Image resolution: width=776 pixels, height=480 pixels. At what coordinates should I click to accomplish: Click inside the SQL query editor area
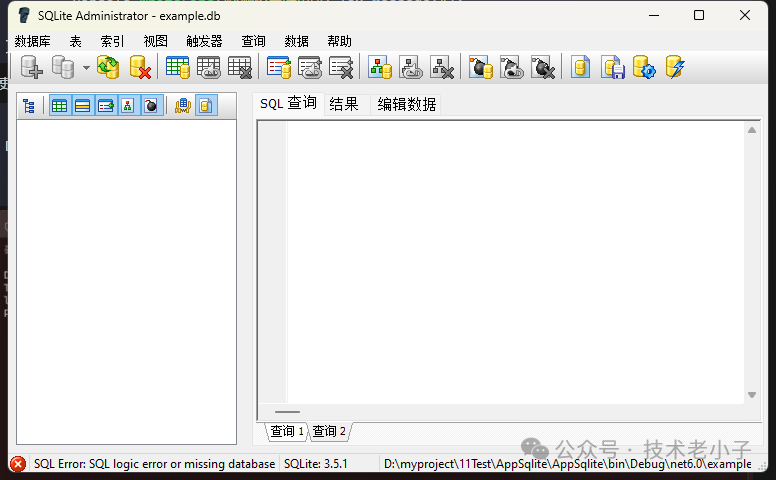516,262
